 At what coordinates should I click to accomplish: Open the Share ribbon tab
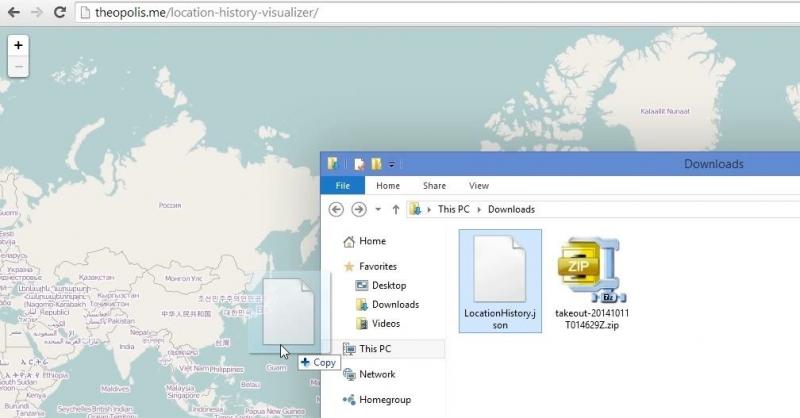[x=434, y=186]
